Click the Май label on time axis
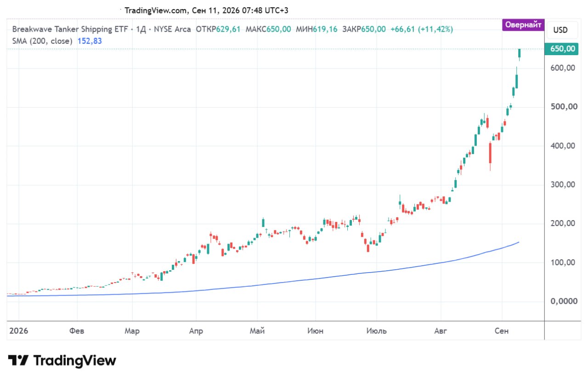The height and width of the screenshot is (381, 588). click(257, 331)
